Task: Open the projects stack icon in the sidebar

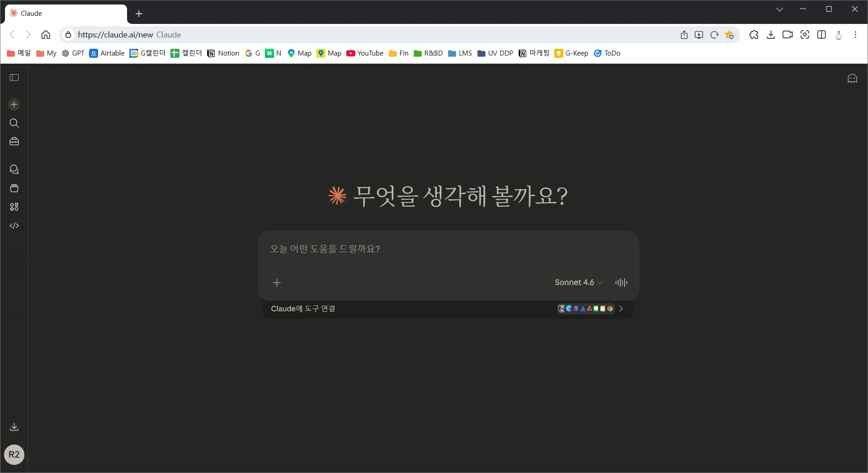Action: coord(14,188)
